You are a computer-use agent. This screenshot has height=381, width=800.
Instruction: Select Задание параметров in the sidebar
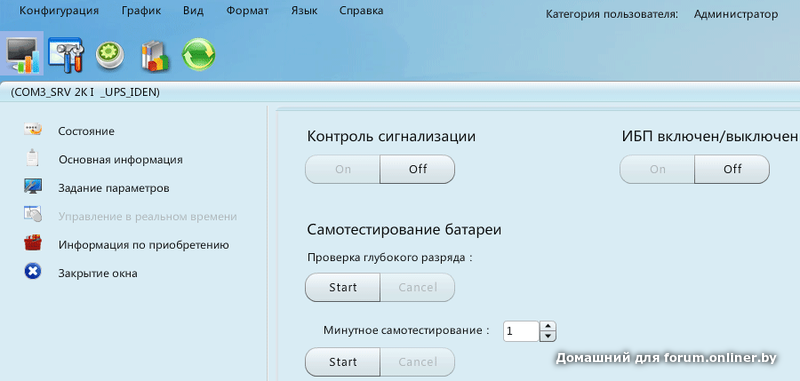pos(114,188)
